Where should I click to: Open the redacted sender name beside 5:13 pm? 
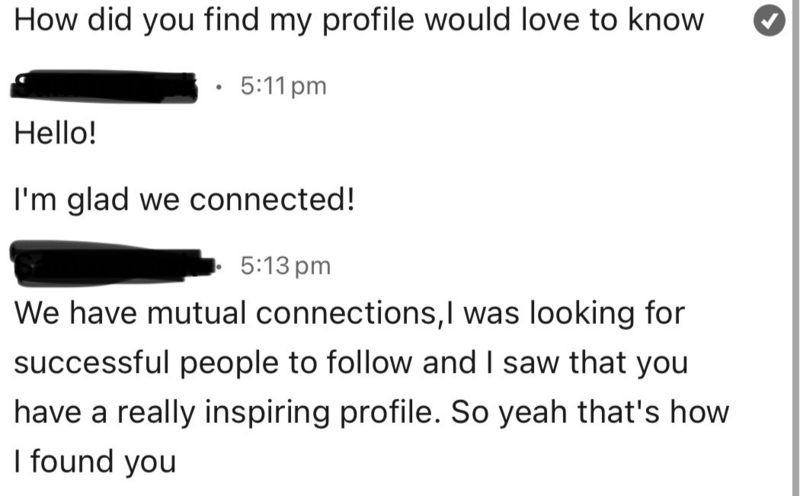113,263
